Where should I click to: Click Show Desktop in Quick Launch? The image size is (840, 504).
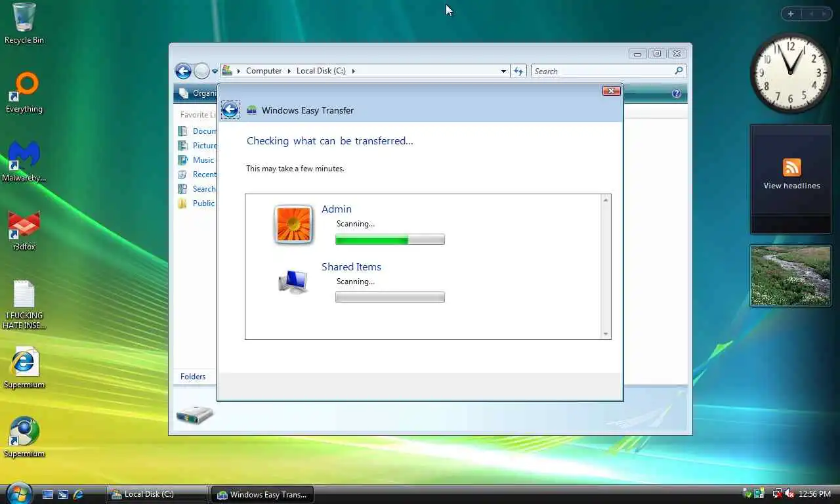[x=48, y=494]
